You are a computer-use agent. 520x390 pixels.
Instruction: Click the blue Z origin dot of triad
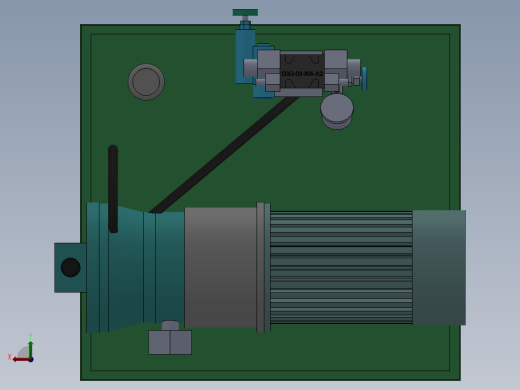pyautogui.click(x=31, y=360)
